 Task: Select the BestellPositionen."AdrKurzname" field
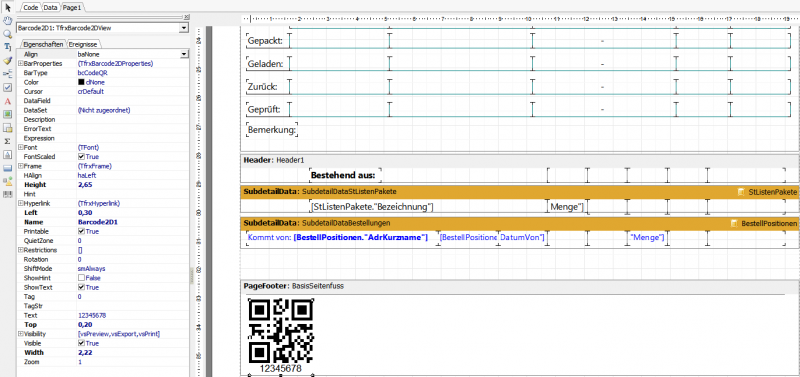pyautogui.click(x=360, y=238)
